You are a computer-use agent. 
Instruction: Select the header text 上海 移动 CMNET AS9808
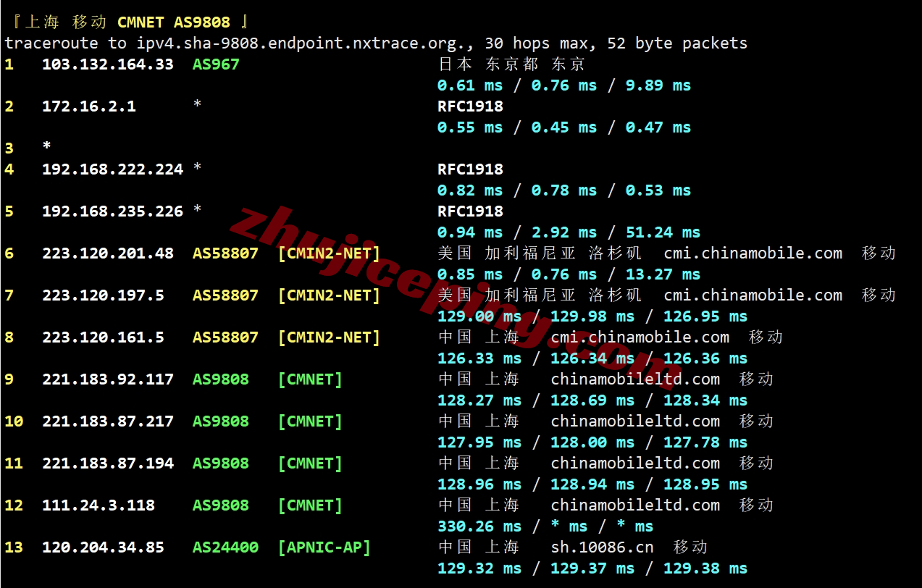tap(127, 22)
